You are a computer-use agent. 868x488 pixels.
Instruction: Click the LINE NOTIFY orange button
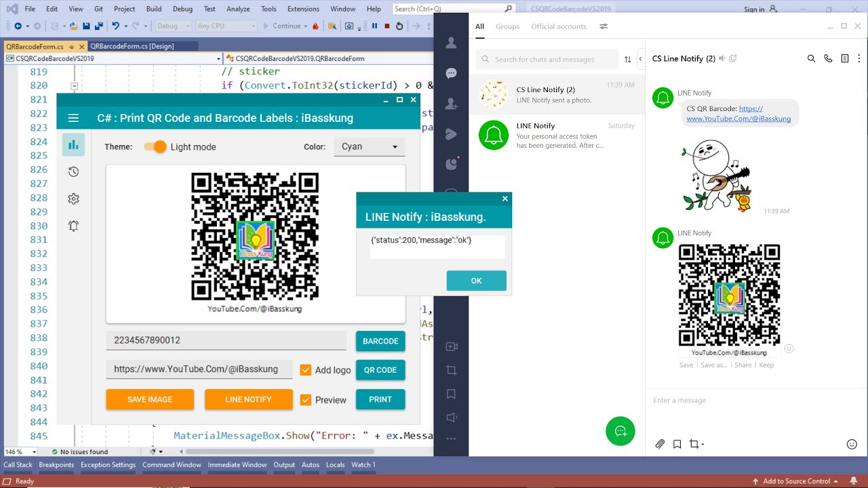pyautogui.click(x=248, y=399)
